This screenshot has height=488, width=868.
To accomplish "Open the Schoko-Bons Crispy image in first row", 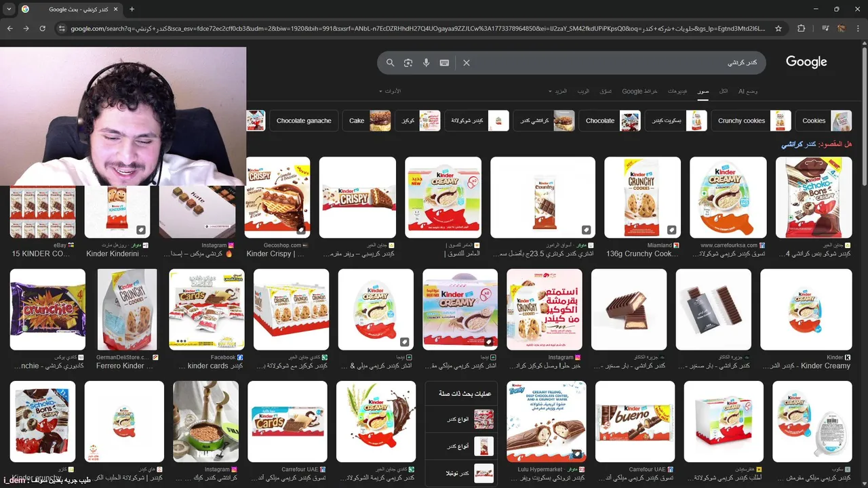I will 814,197.
